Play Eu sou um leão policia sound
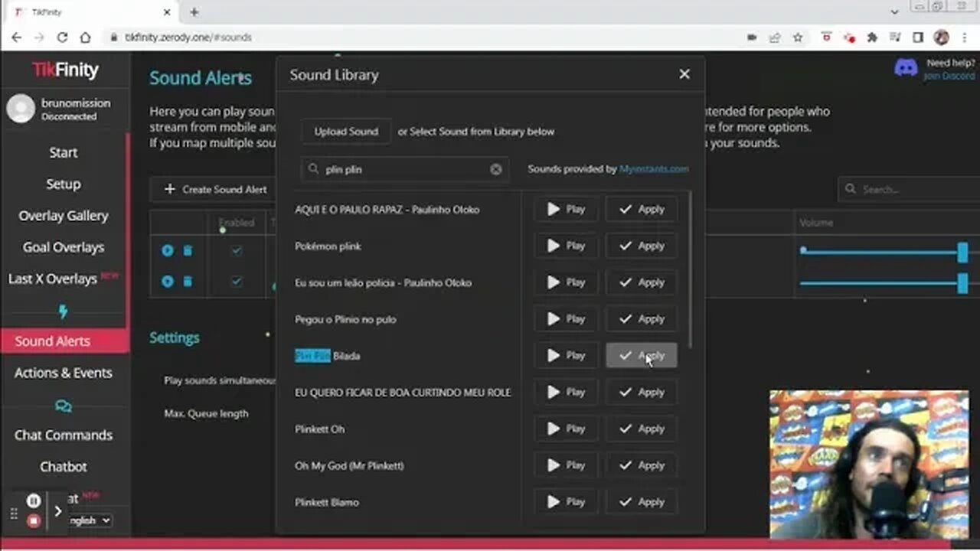 point(566,282)
